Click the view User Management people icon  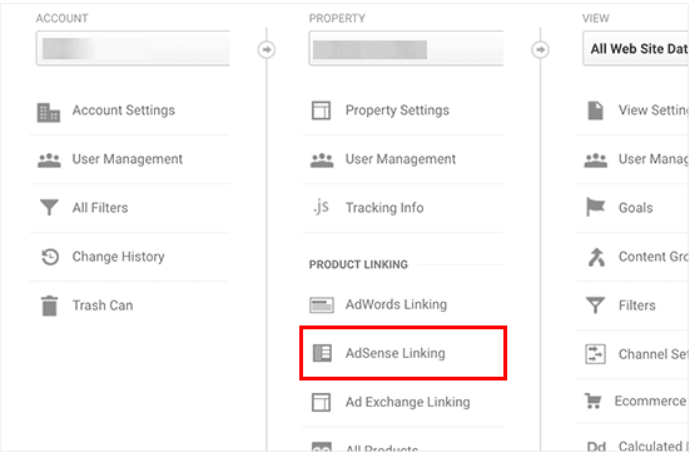[x=595, y=160]
